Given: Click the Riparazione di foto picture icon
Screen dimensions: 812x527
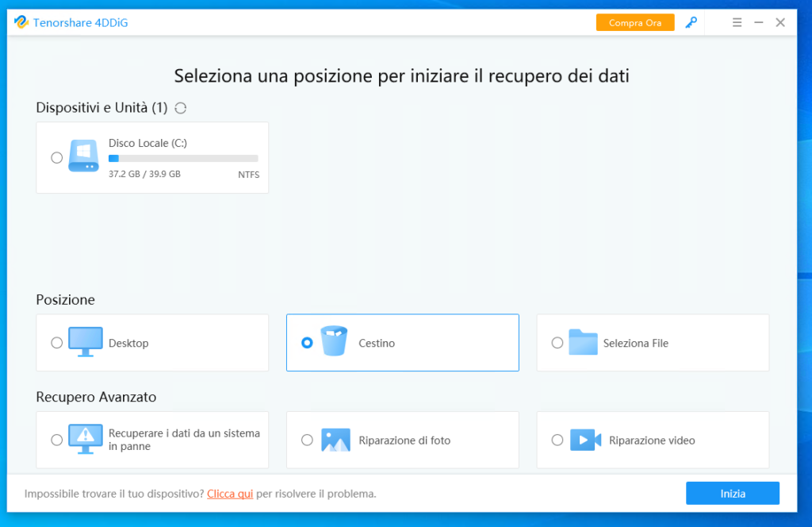Looking at the screenshot, I should point(335,440).
